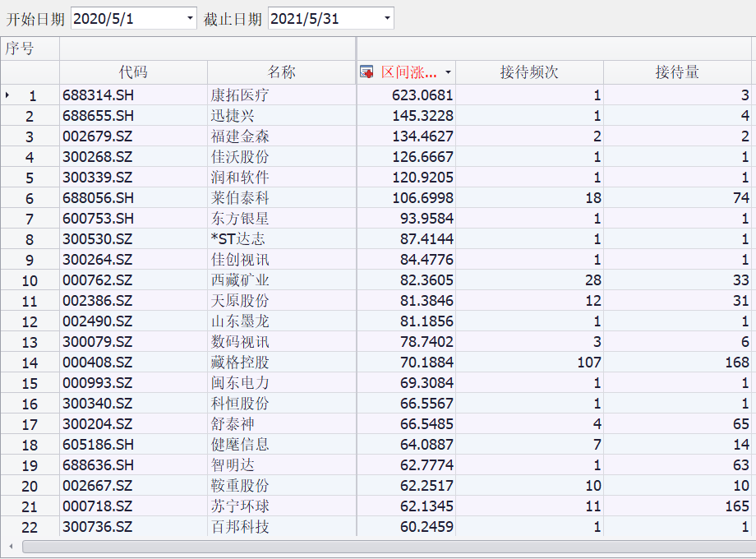This screenshot has height=559, width=756.
Task: Select name cell 数码视讯
Action: (x=282, y=341)
